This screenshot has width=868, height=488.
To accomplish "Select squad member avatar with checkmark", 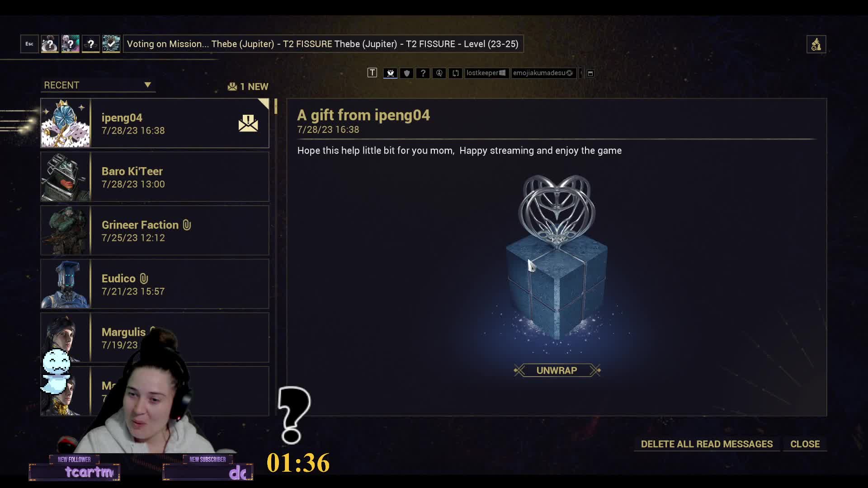I will click(x=111, y=44).
